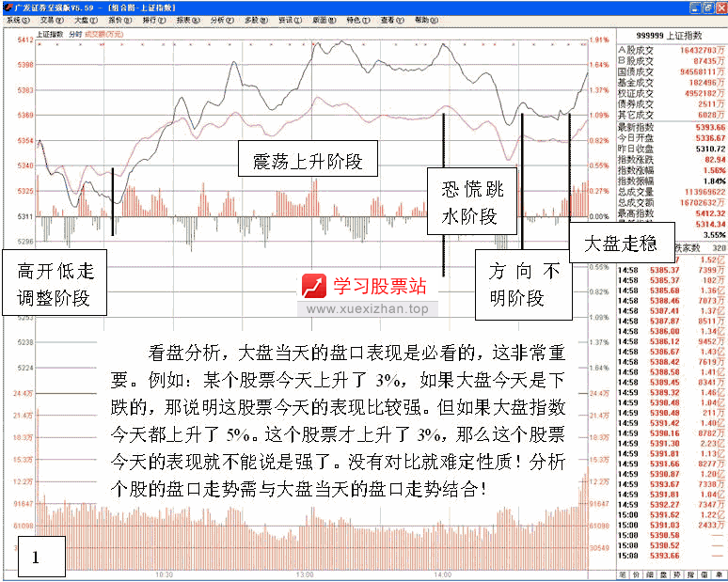The image size is (728, 582).
Task: Click the 总成交额 row
Action: (671, 203)
